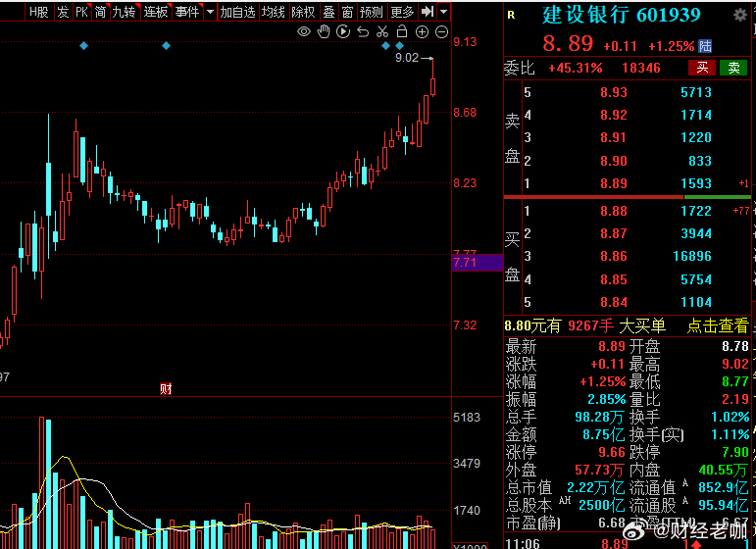Image resolution: width=756 pixels, height=549 pixels.
Task: Click 加自选 to add to watchlist
Action: [x=237, y=12]
